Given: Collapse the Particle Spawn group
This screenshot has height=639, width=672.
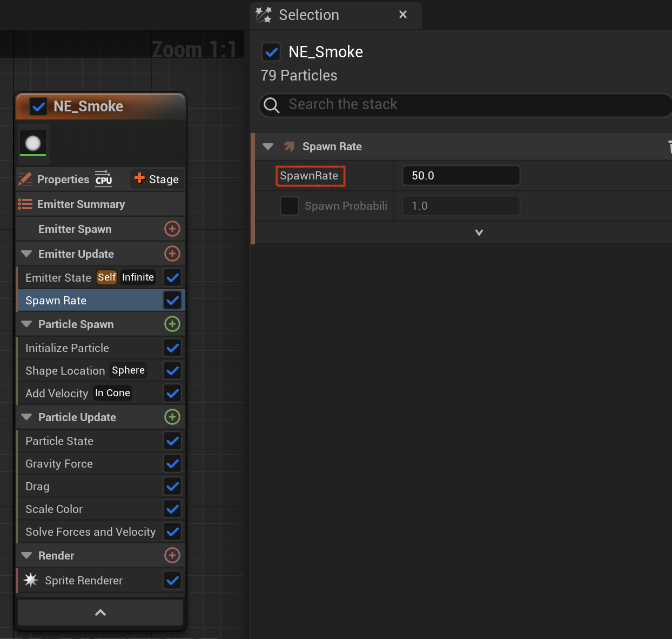Looking at the screenshot, I should [x=26, y=324].
